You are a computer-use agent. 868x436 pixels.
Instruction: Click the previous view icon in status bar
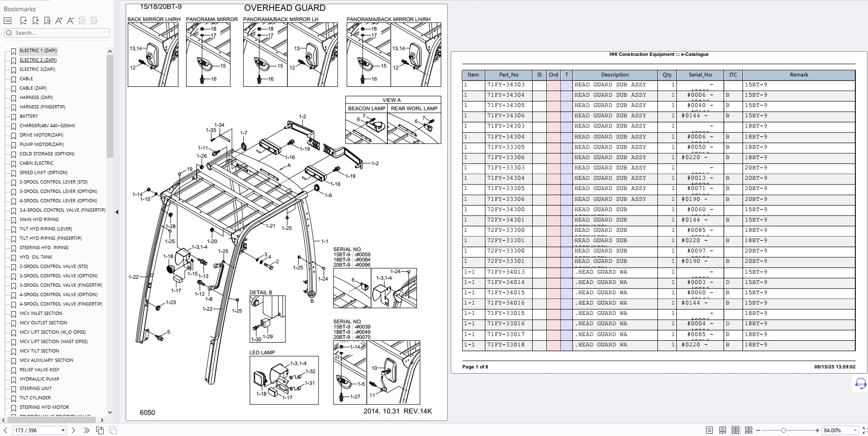click(100, 430)
